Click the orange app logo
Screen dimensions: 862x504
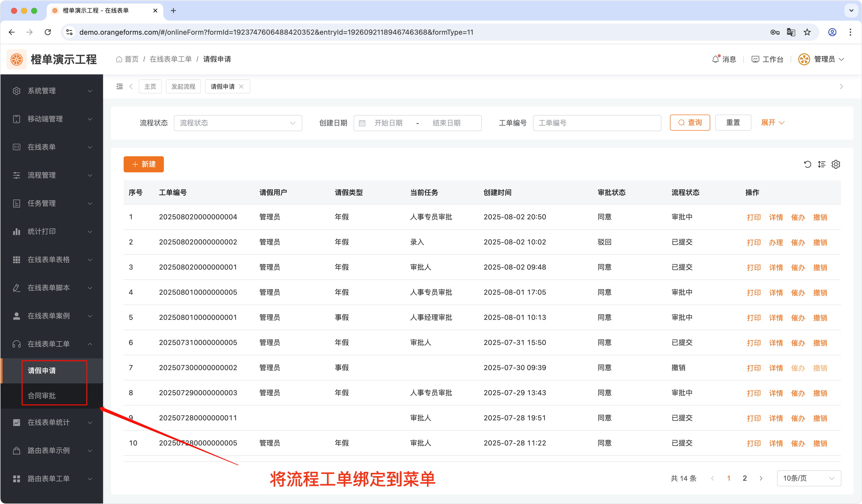16,59
